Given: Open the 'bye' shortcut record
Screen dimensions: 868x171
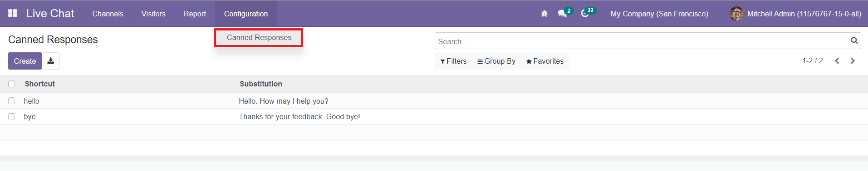Looking at the screenshot, I should click(30, 117).
